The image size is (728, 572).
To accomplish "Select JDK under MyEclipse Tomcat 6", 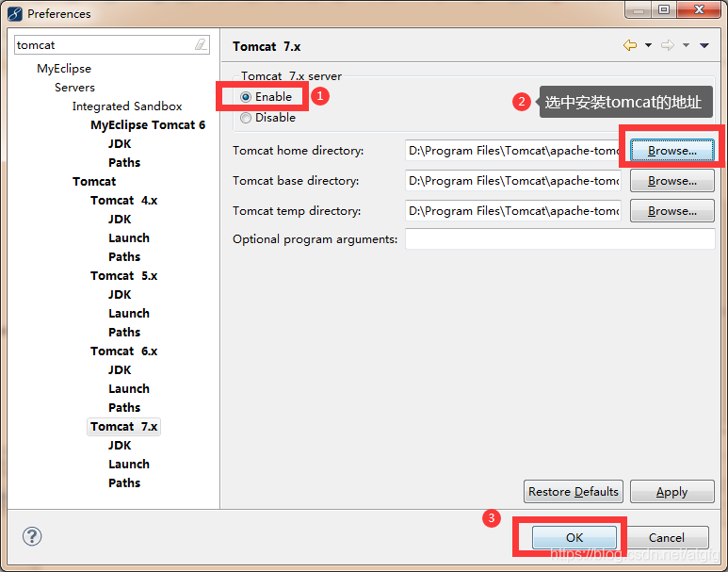I will pos(120,144).
